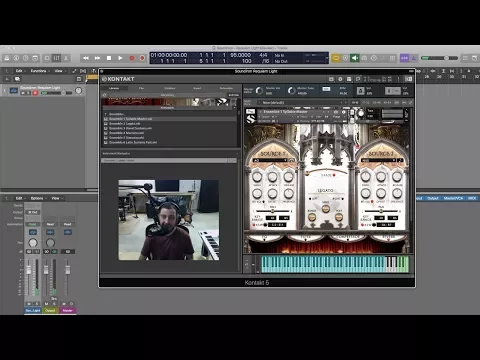Viewport: 480px width, 360px height.
Task: Select Ensemble 5 Staccato in the list
Action: tap(171, 138)
